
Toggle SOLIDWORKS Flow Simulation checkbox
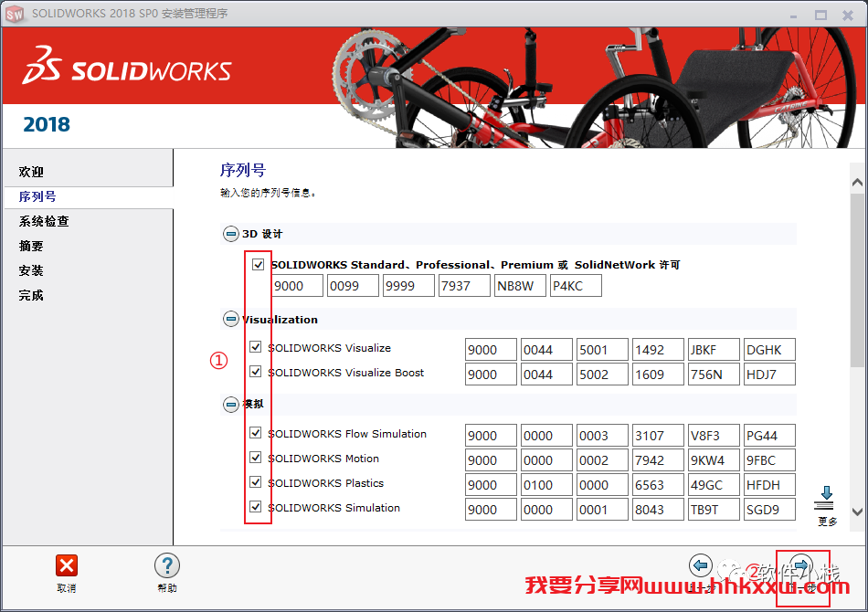pyautogui.click(x=255, y=433)
